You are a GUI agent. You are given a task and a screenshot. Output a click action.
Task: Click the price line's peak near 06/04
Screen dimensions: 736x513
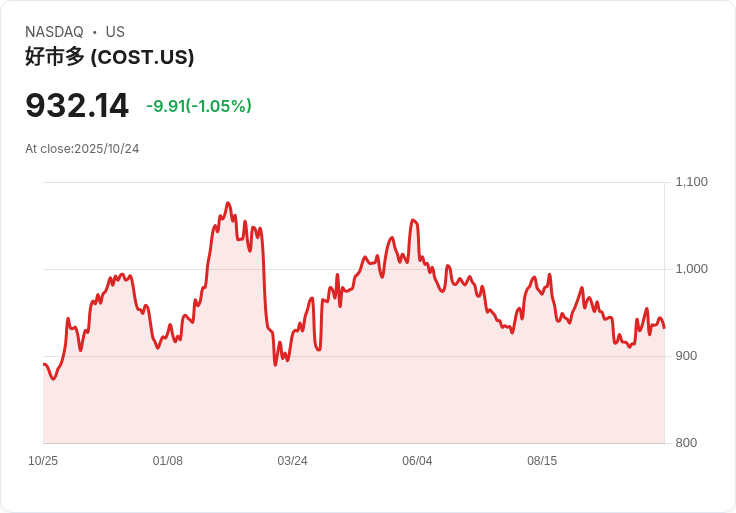pos(412,220)
